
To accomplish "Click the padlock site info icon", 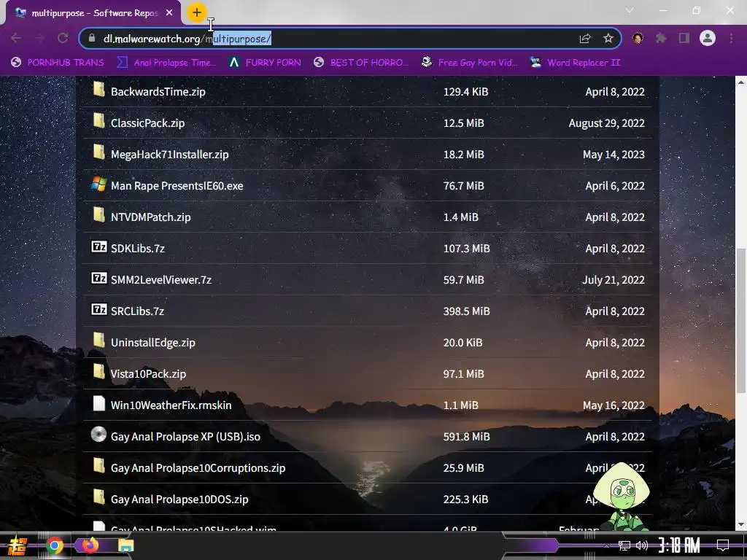I will (x=92, y=38).
